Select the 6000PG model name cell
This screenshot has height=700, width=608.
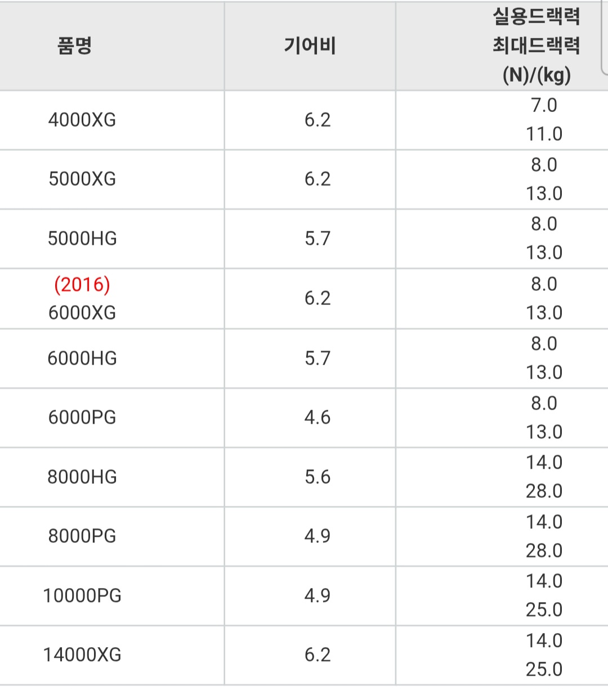pyautogui.click(x=82, y=418)
